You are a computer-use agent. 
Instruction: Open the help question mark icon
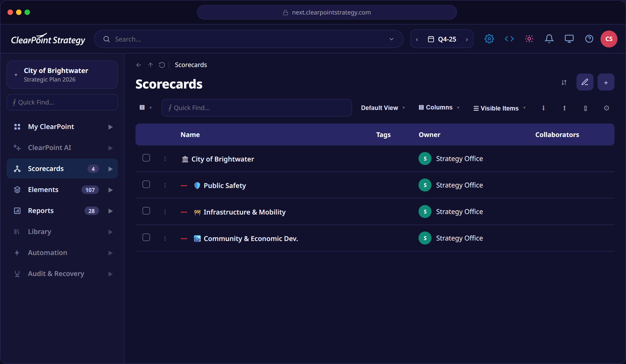click(x=589, y=39)
